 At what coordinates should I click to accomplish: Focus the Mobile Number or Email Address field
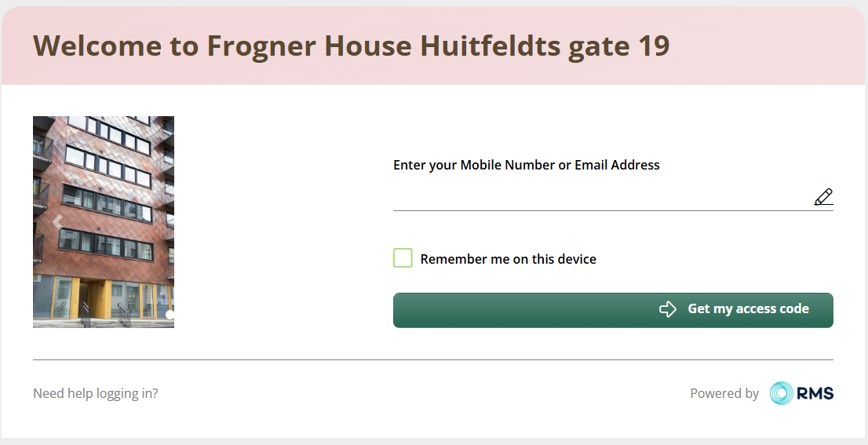(602, 197)
